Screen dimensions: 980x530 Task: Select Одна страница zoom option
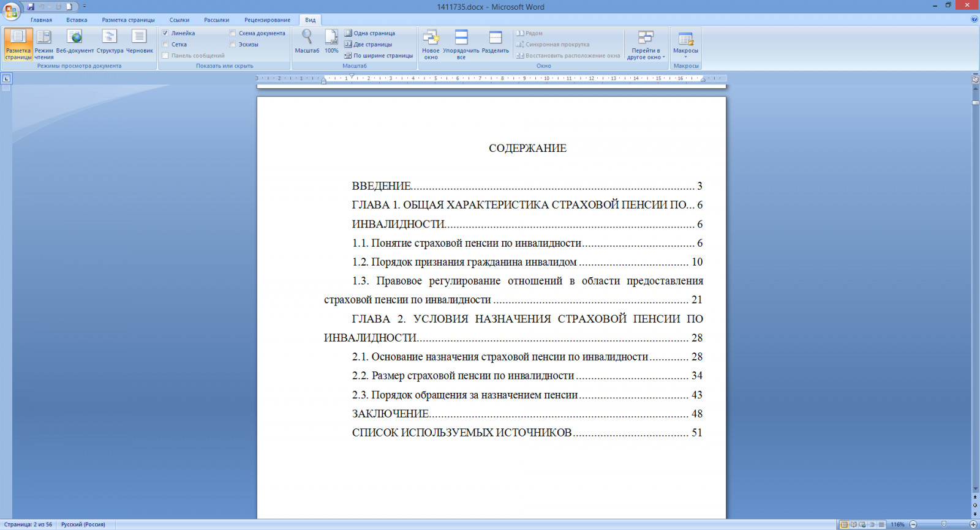[370, 33]
